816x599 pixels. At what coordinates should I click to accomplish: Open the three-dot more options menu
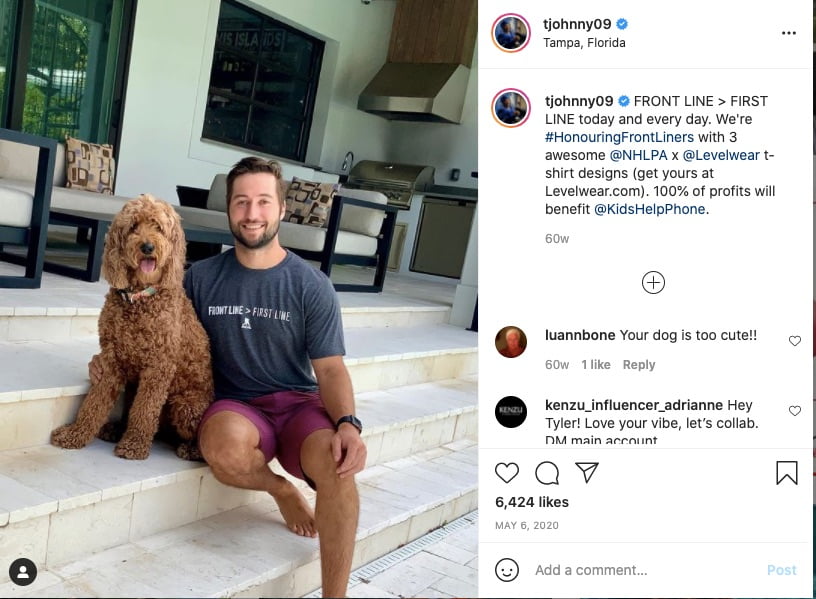click(x=788, y=33)
